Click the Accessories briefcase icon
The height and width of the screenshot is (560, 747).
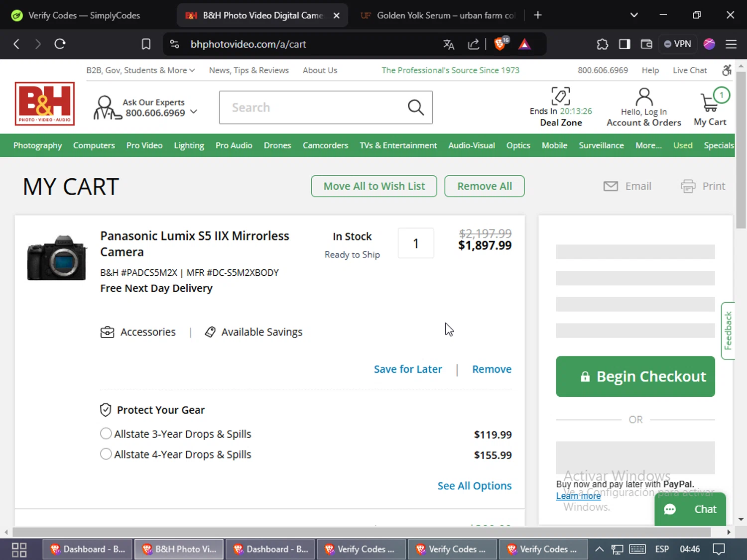coord(107,332)
